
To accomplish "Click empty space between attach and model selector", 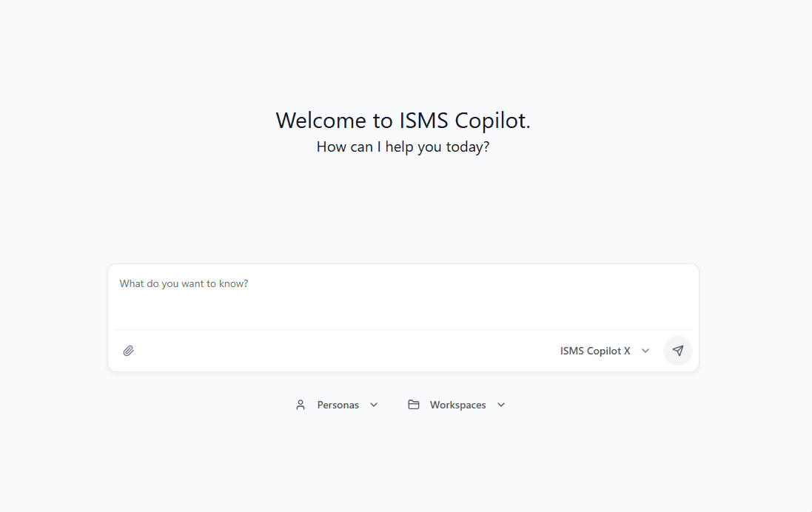I will pos(340,351).
